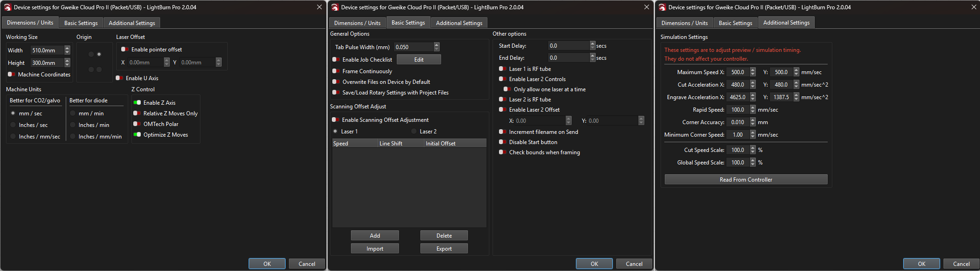980x271 pixels.
Task: Switch to Basic Settings tab above Working Size
Action: [81, 23]
